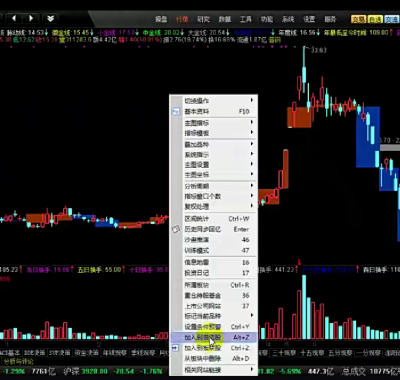Click the 沪深 3928.00 index value
This screenshot has height=380, width=400.
point(86,371)
